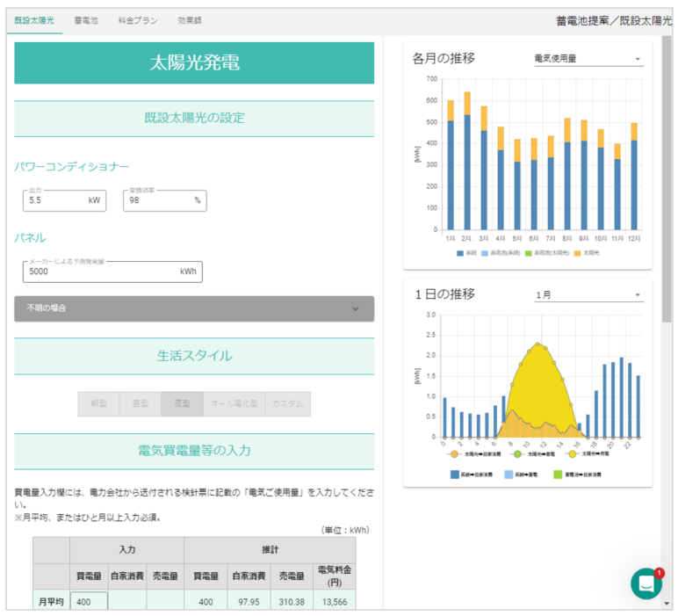678x616 pixels.
Task: Click the estimated 買電量 value 400
Action: [x=206, y=602]
